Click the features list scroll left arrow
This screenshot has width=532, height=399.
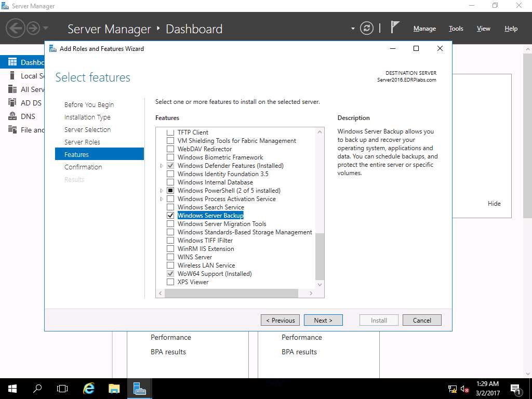[x=161, y=293]
